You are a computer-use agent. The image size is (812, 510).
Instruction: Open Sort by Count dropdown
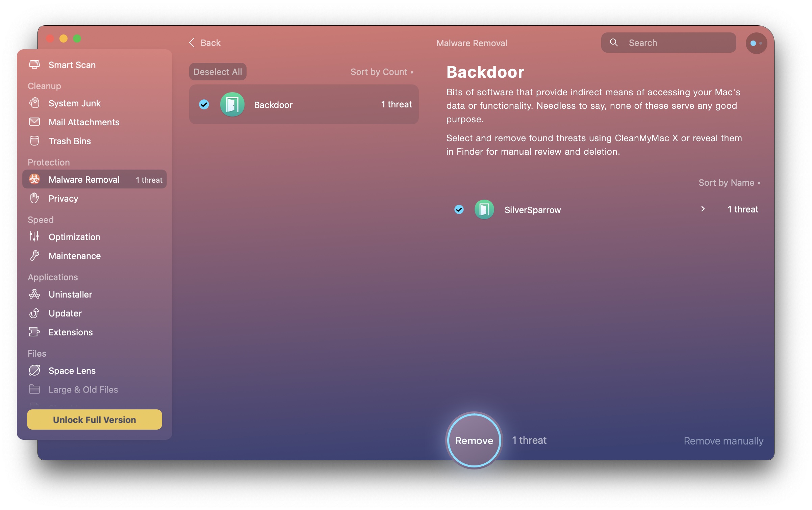(x=381, y=71)
